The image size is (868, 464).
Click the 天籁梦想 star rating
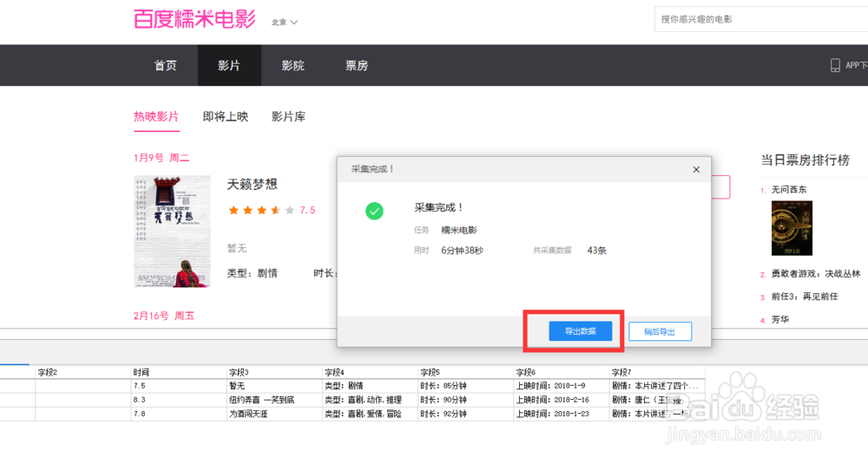261,210
